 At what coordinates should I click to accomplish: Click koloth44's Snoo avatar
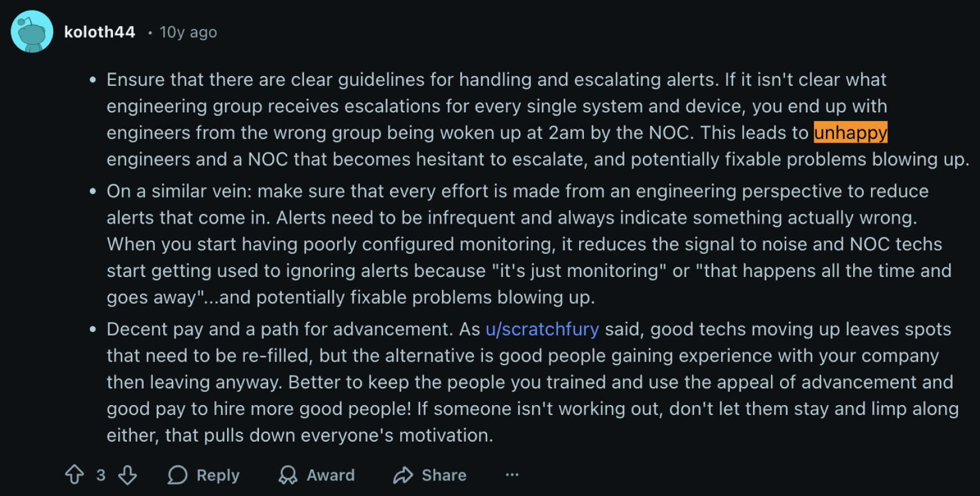pyautogui.click(x=32, y=31)
